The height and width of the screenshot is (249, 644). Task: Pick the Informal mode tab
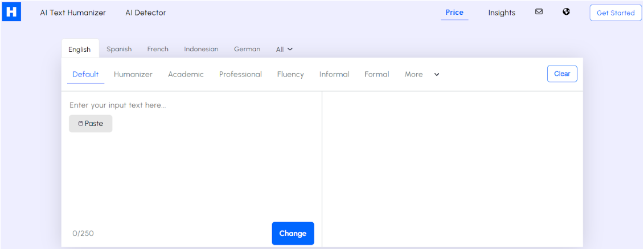334,75
